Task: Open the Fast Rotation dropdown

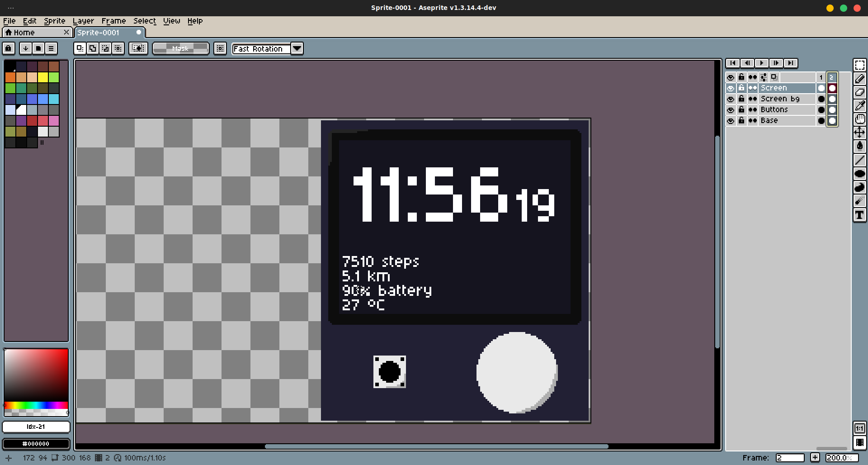Action: click(297, 49)
